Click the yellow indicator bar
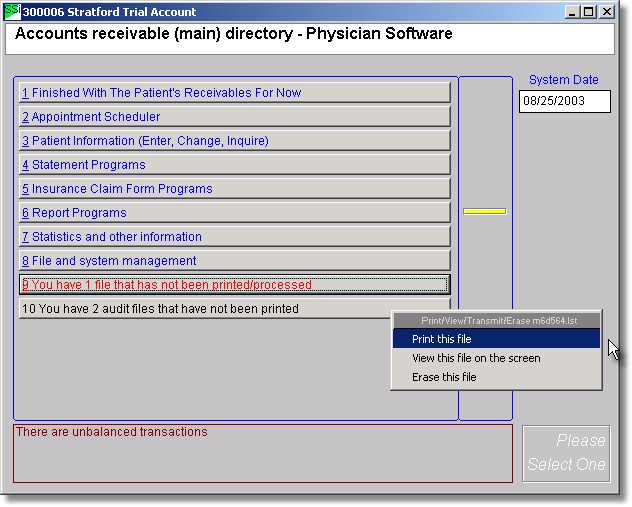The height and width of the screenshot is (507, 632). [484, 211]
